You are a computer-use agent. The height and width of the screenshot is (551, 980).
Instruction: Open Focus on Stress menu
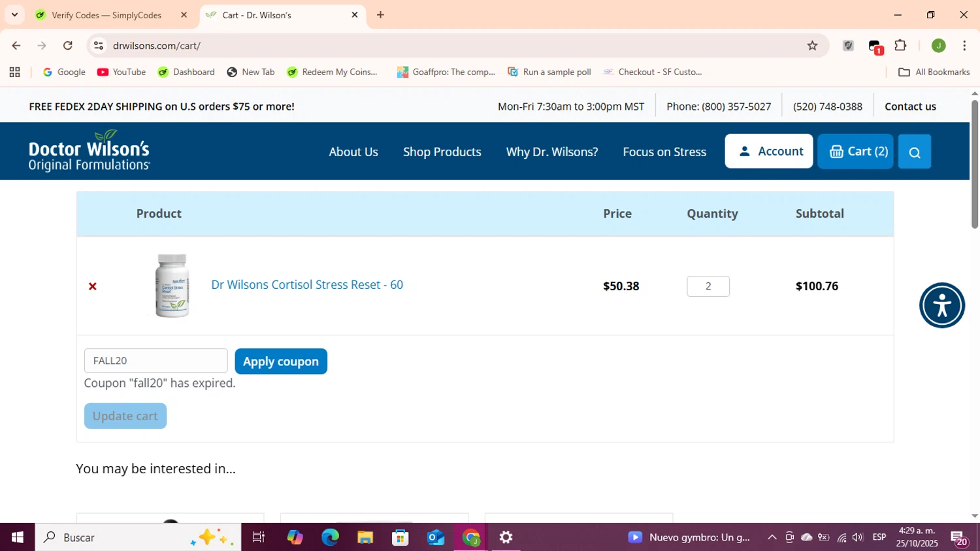click(664, 152)
